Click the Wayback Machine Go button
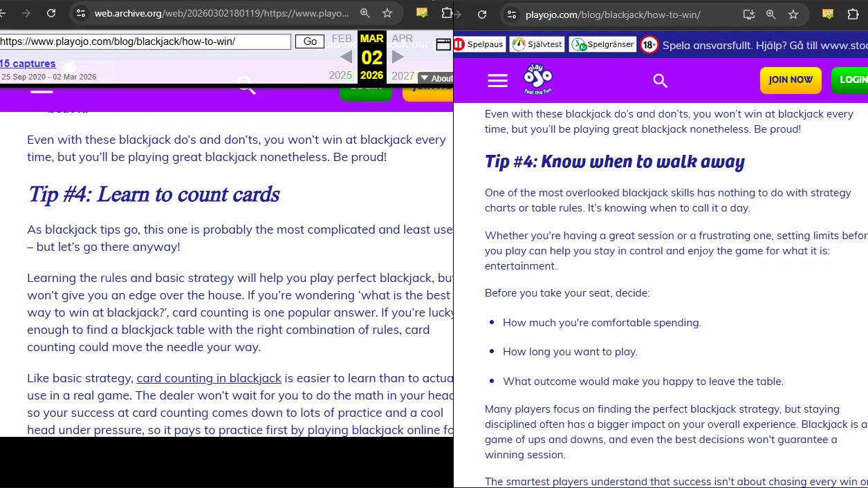The width and height of the screenshot is (868, 488). [310, 41]
